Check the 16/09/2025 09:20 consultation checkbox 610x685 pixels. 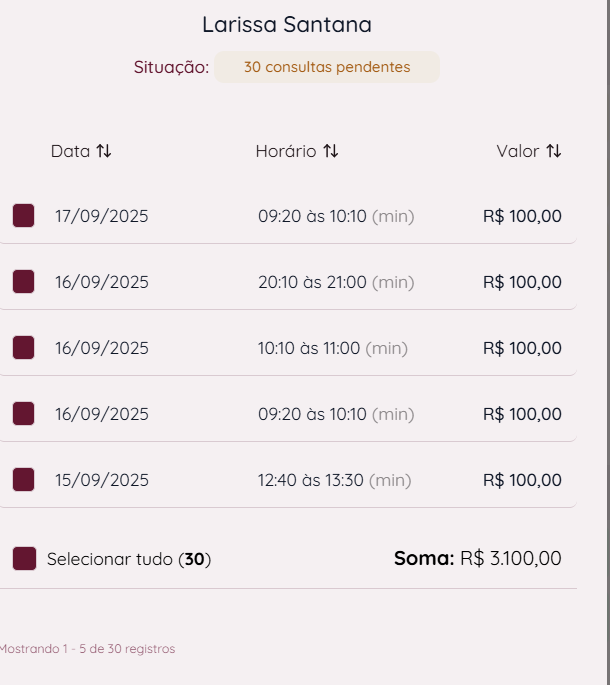[23, 414]
